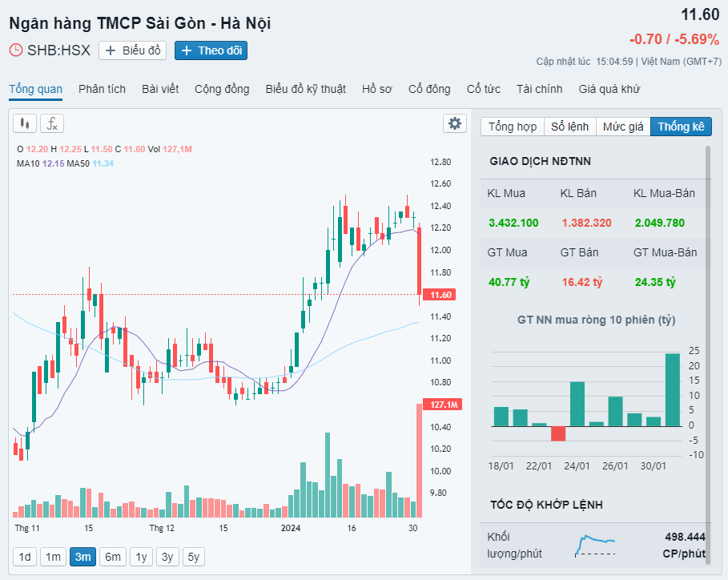Set chart range to 1d
Viewport: 728px width, 580px height.
[x=25, y=557]
